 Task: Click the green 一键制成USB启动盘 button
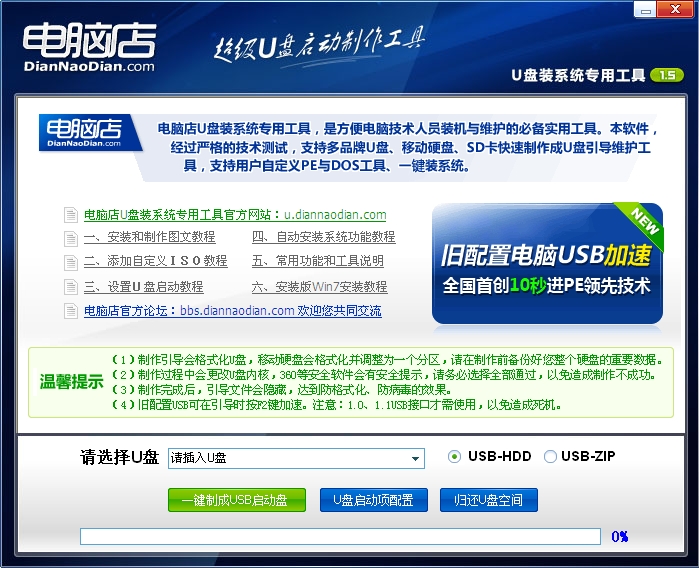(237, 500)
